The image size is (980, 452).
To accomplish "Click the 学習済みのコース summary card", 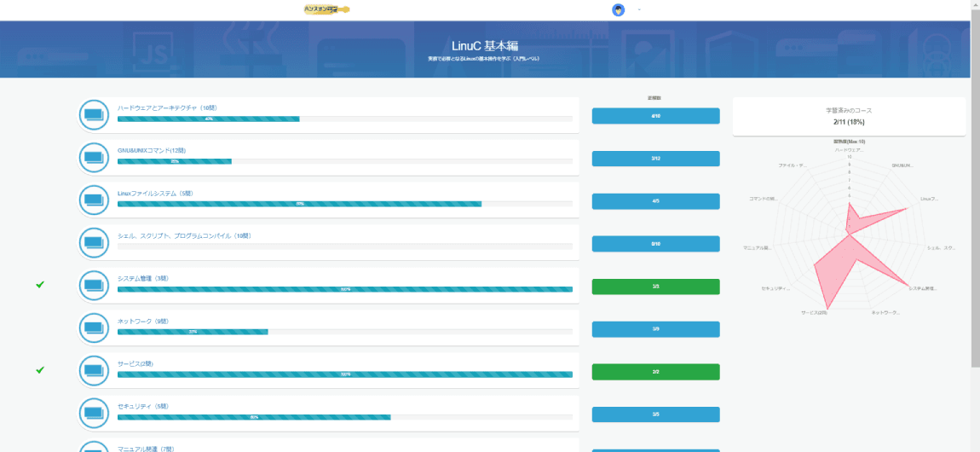I will (x=849, y=116).
